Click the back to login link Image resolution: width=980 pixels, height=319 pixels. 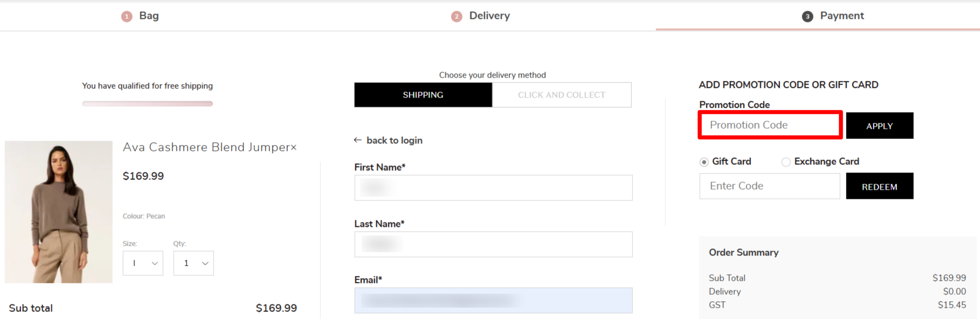tap(394, 140)
